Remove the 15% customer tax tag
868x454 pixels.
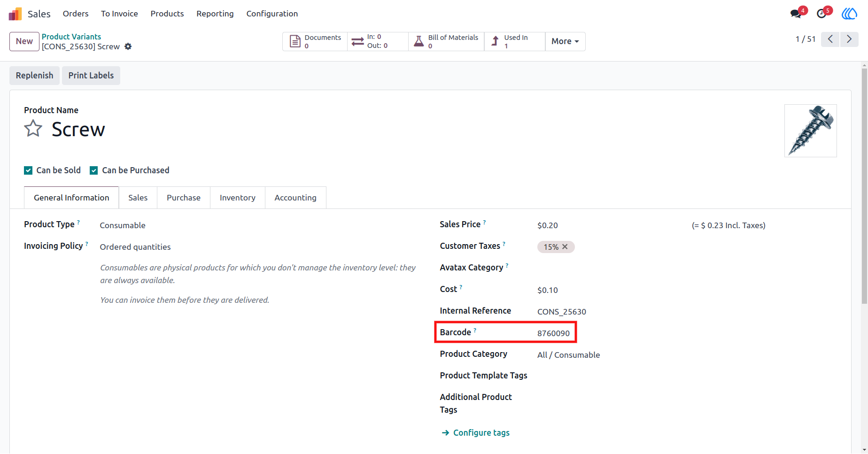pyautogui.click(x=565, y=246)
